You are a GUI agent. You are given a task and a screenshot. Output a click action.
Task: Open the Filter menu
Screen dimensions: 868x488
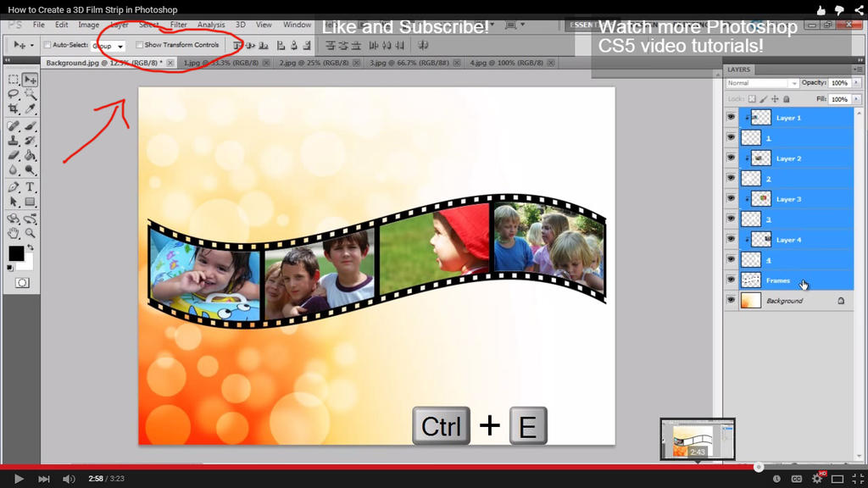click(178, 25)
